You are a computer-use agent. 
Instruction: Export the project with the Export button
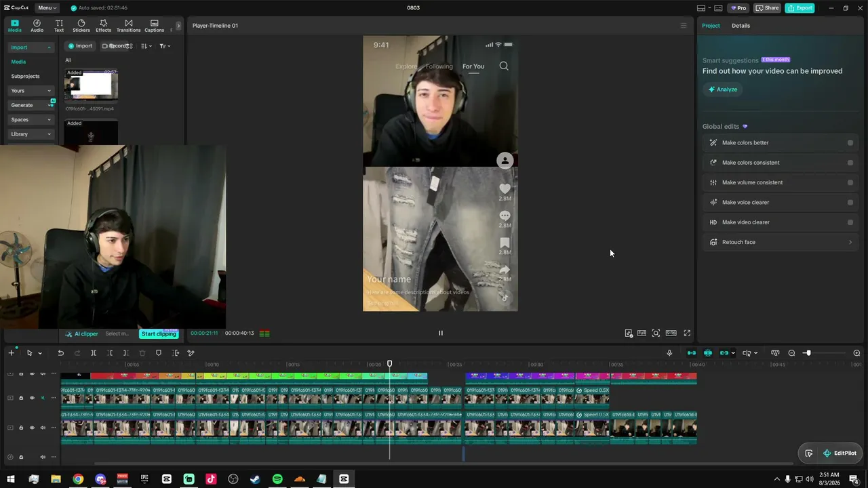[x=800, y=8]
